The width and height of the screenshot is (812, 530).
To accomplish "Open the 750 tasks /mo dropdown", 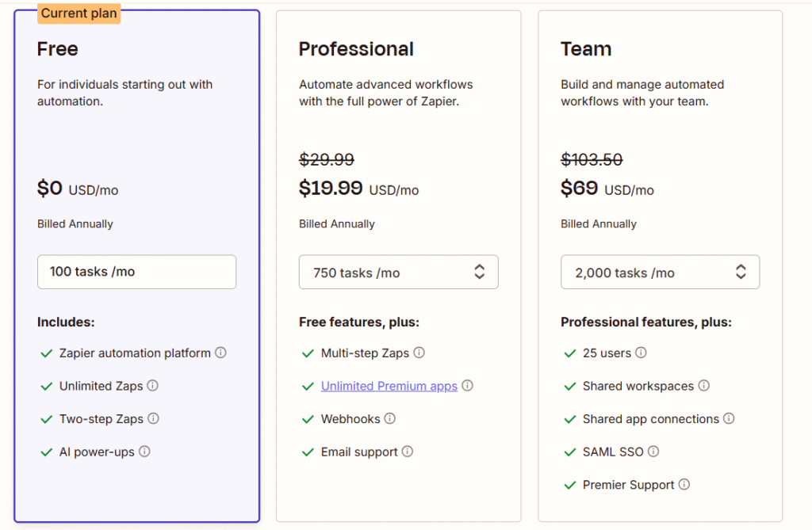I will click(x=398, y=272).
